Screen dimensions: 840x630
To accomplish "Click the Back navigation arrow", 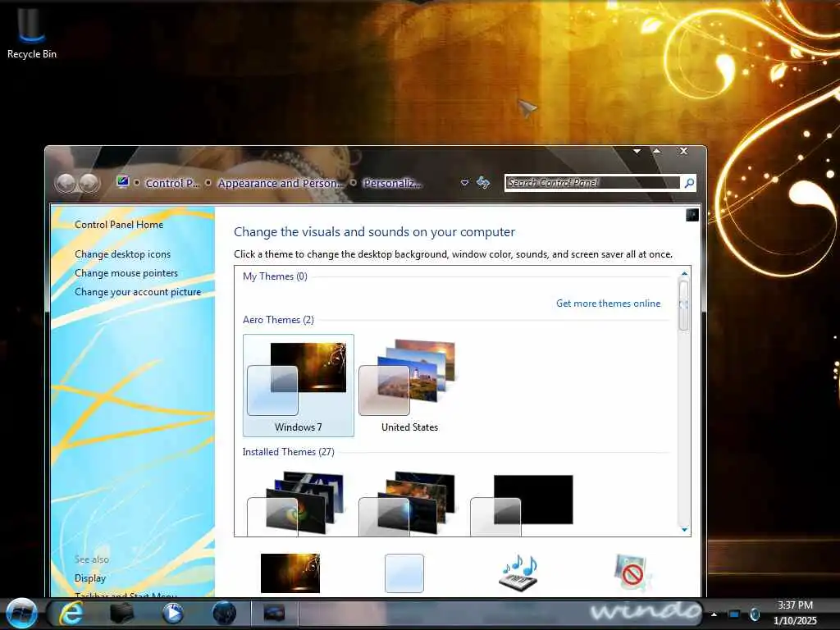I will point(66,183).
